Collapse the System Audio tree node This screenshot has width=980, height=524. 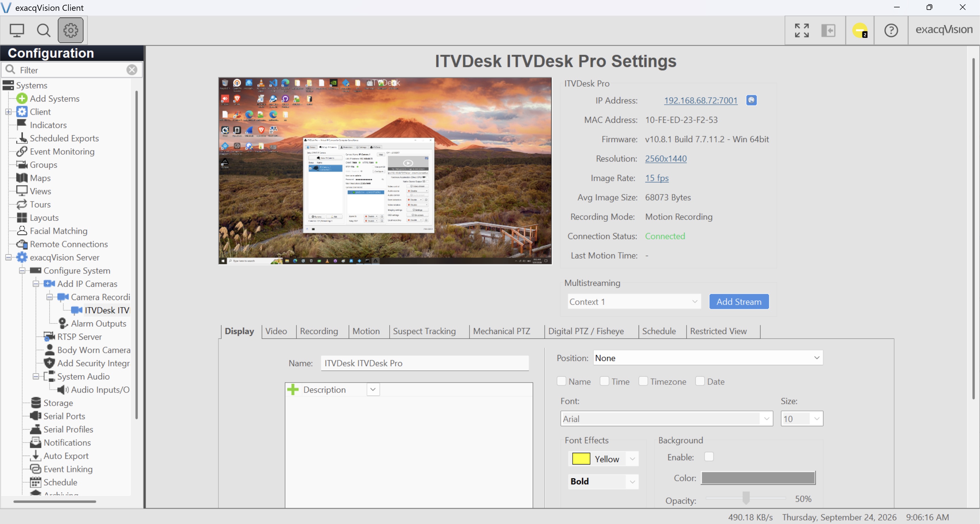[36, 377]
